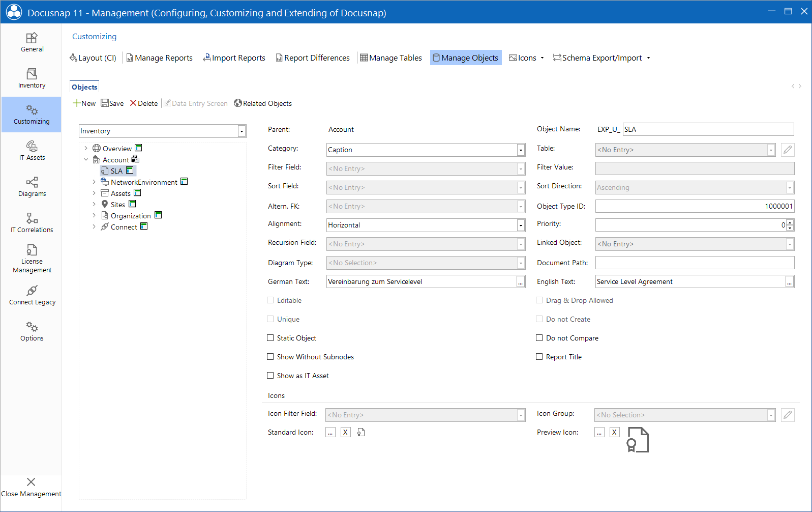812x512 pixels.
Task: Open Manage Tables
Action: point(391,58)
